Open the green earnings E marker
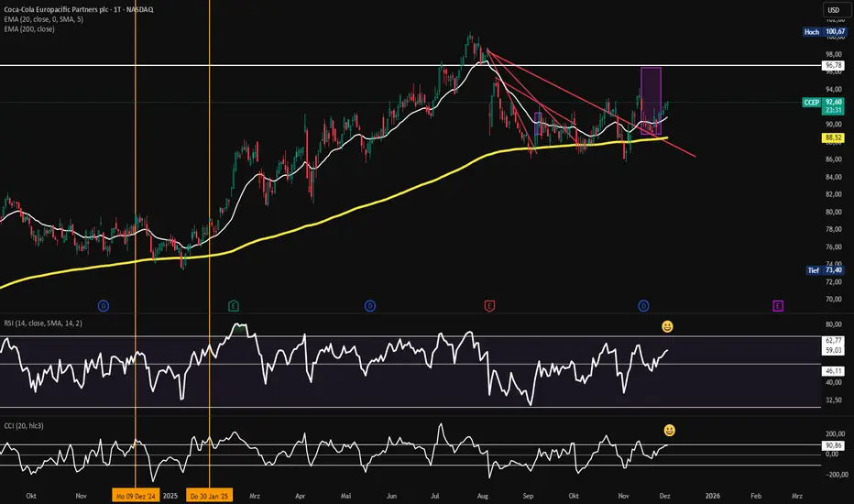Image resolution: width=854 pixels, height=504 pixels. tap(233, 306)
